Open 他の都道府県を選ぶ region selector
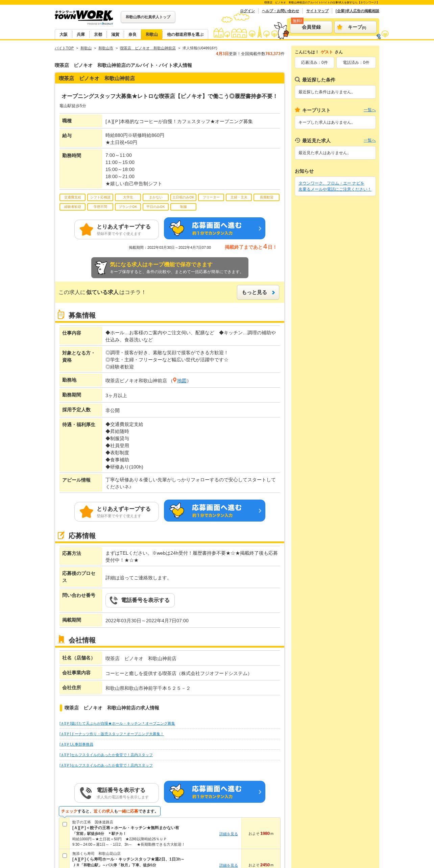 (x=185, y=34)
